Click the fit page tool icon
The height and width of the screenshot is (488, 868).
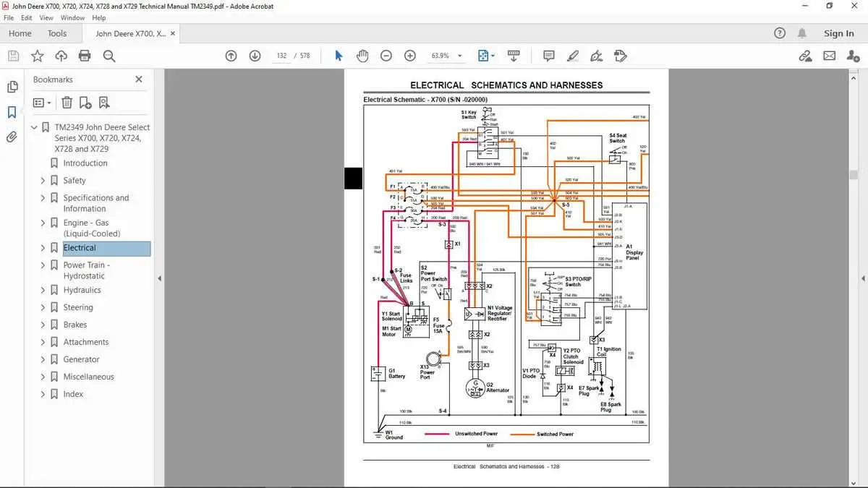(x=483, y=56)
